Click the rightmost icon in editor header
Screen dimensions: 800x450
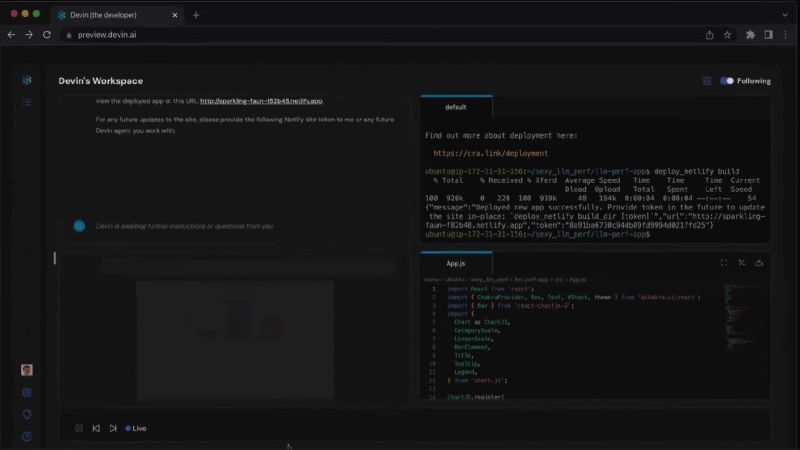click(758, 263)
